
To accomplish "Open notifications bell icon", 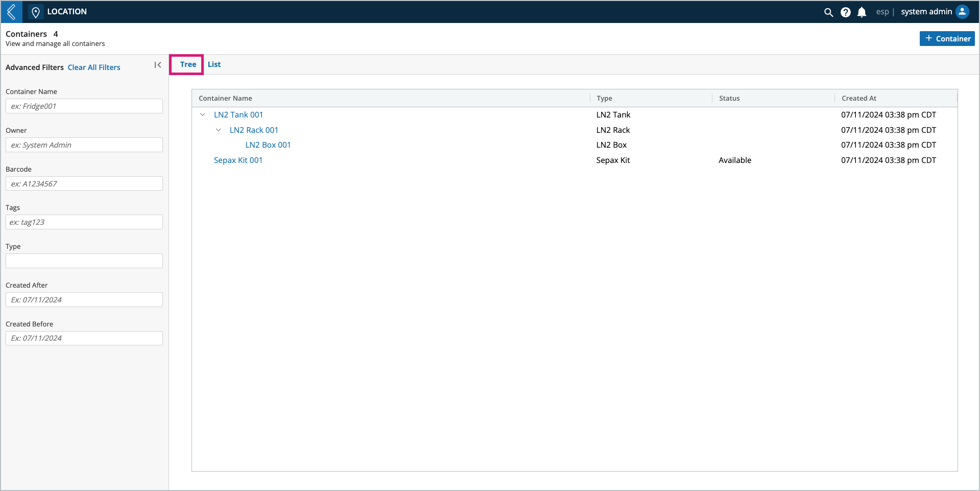I will pyautogui.click(x=862, y=12).
